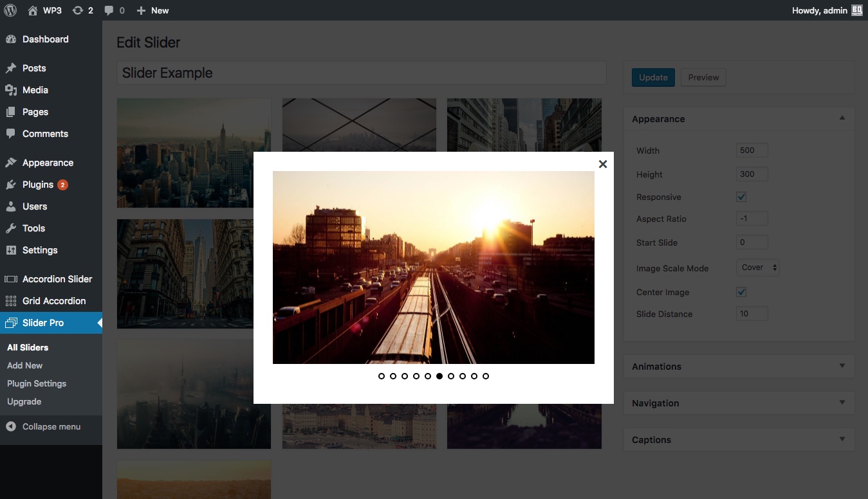Select the fifth slide pagination dot
Image resolution: width=868 pixels, height=499 pixels.
[x=428, y=376]
